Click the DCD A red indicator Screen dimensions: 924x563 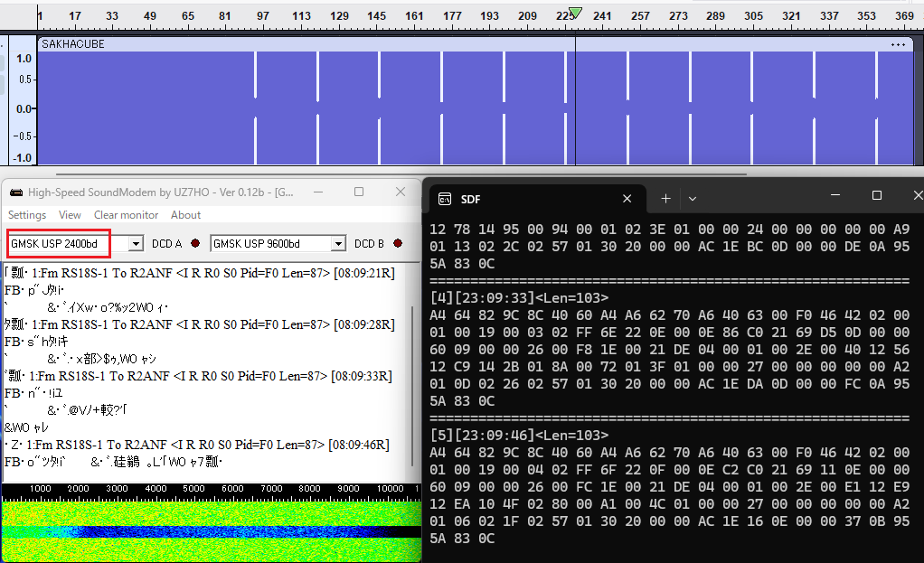(195, 243)
